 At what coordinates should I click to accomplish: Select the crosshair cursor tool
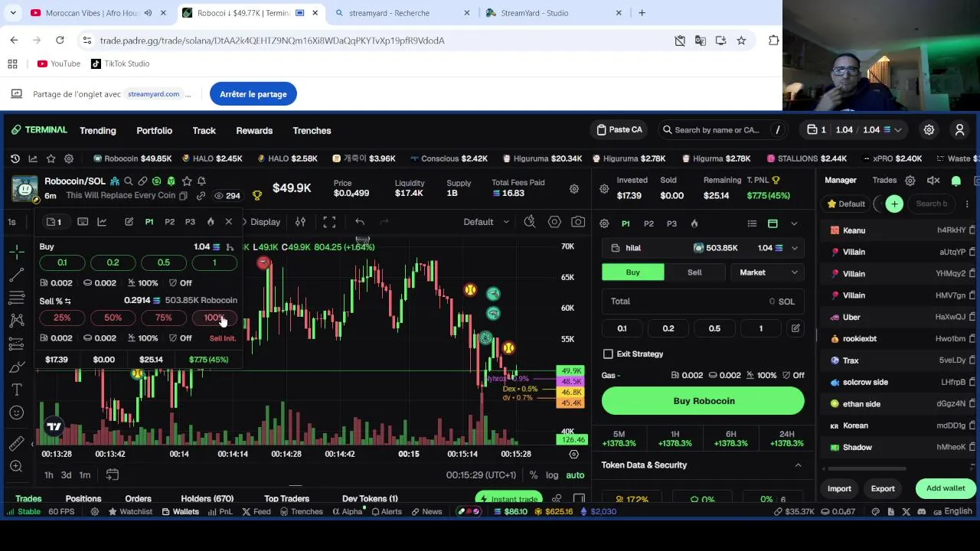click(x=17, y=251)
